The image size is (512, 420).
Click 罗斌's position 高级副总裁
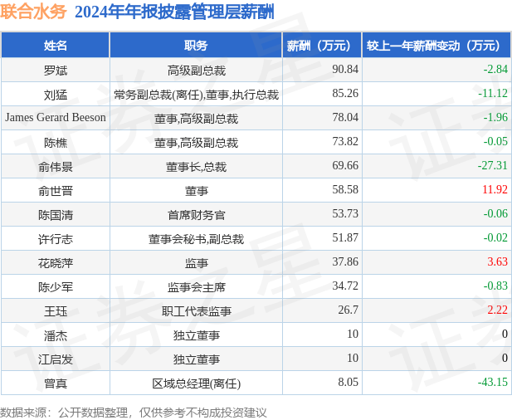(x=196, y=71)
